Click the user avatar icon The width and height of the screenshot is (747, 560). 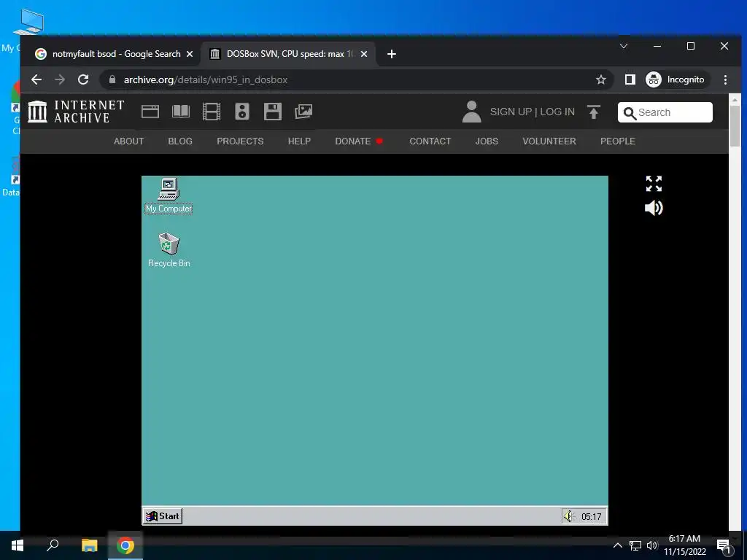click(471, 112)
